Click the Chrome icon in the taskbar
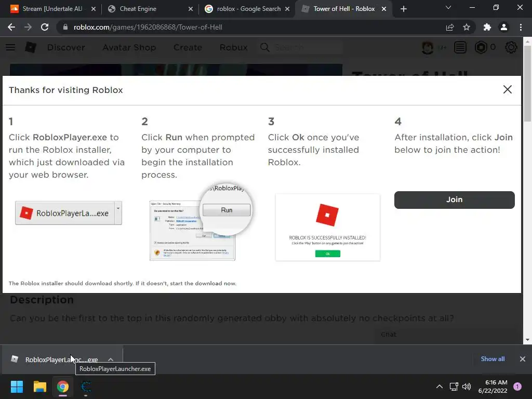532x399 pixels. click(x=63, y=387)
